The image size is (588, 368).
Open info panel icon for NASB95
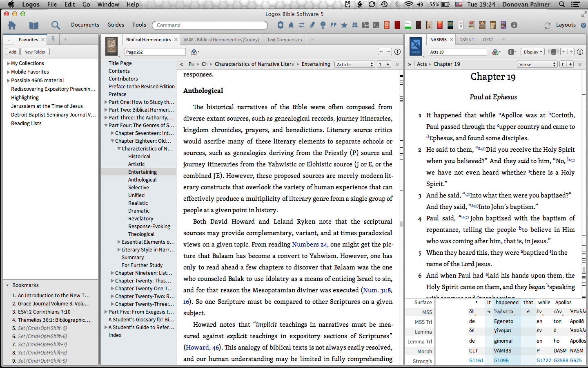point(580,52)
